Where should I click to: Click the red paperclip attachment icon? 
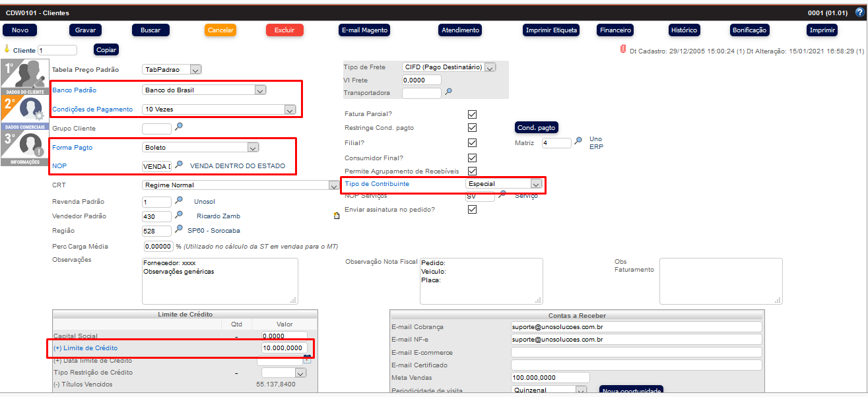point(622,49)
